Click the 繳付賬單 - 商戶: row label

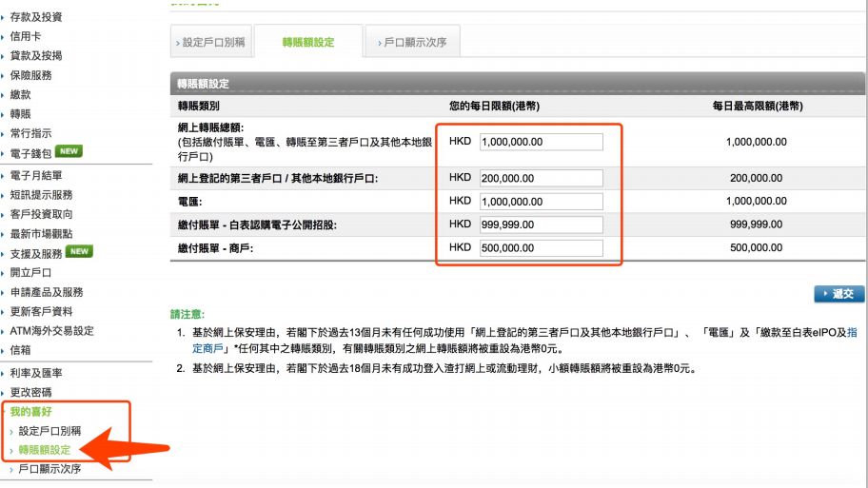tap(215, 248)
